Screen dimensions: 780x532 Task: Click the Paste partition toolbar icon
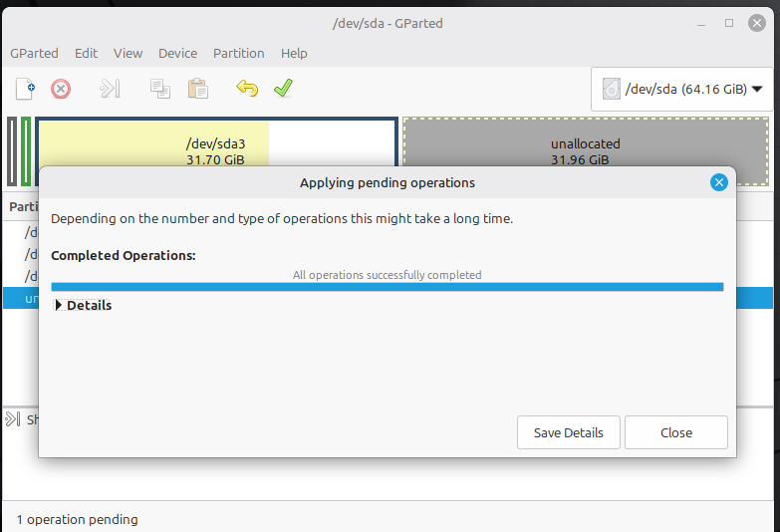[x=198, y=89]
